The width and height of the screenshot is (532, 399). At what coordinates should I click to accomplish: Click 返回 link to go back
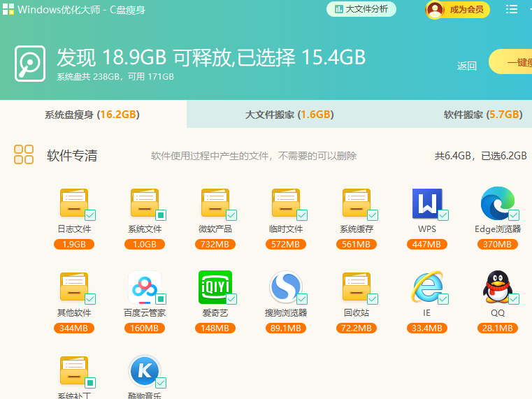click(467, 66)
